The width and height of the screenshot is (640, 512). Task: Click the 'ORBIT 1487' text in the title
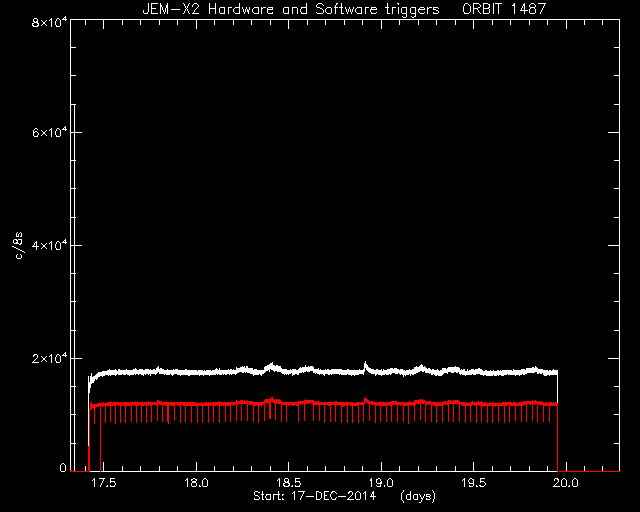coord(504,9)
